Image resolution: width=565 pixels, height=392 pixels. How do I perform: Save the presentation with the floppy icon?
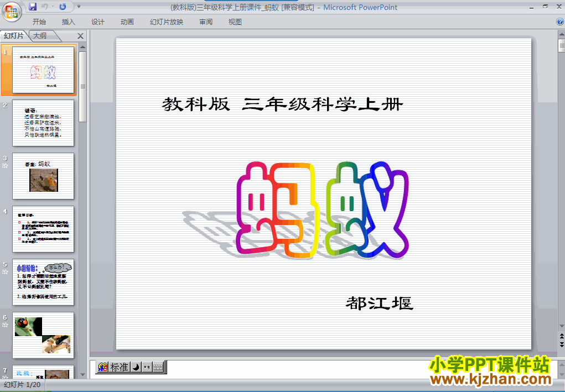coord(33,7)
